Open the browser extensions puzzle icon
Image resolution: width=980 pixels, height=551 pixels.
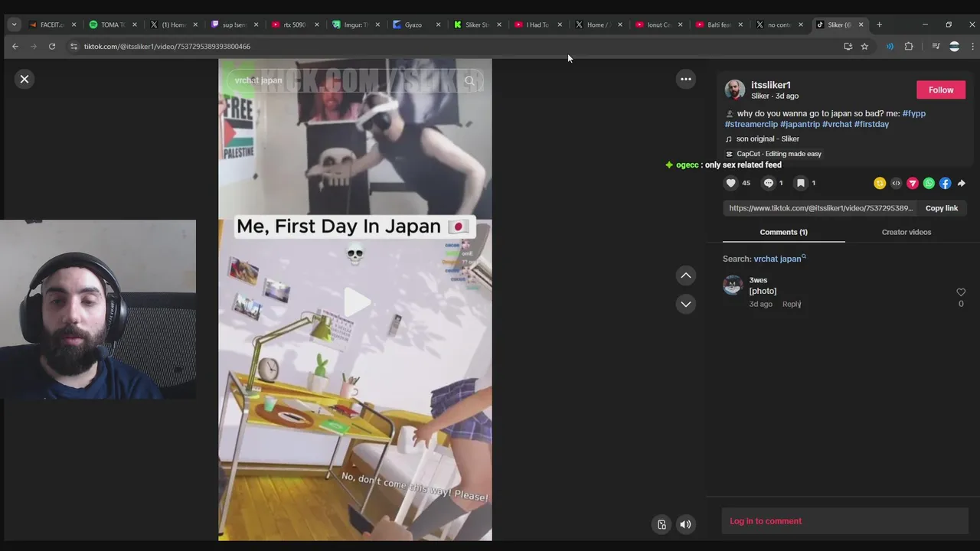click(x=909, y=46)
